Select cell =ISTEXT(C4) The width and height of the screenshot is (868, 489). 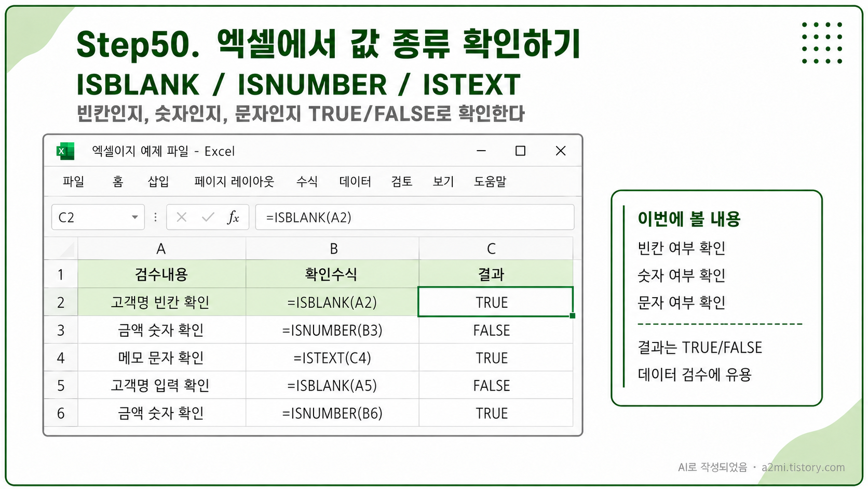(332, 358)
